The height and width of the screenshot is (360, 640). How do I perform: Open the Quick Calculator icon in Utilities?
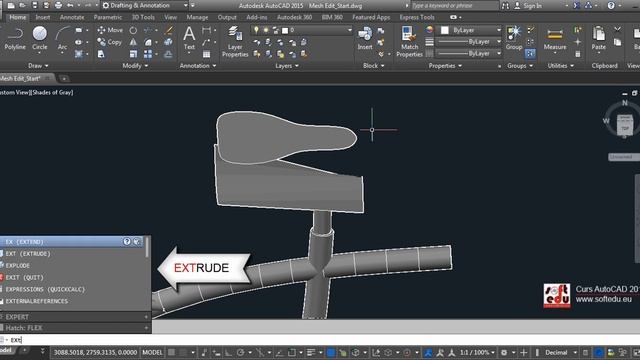(578, 54)
